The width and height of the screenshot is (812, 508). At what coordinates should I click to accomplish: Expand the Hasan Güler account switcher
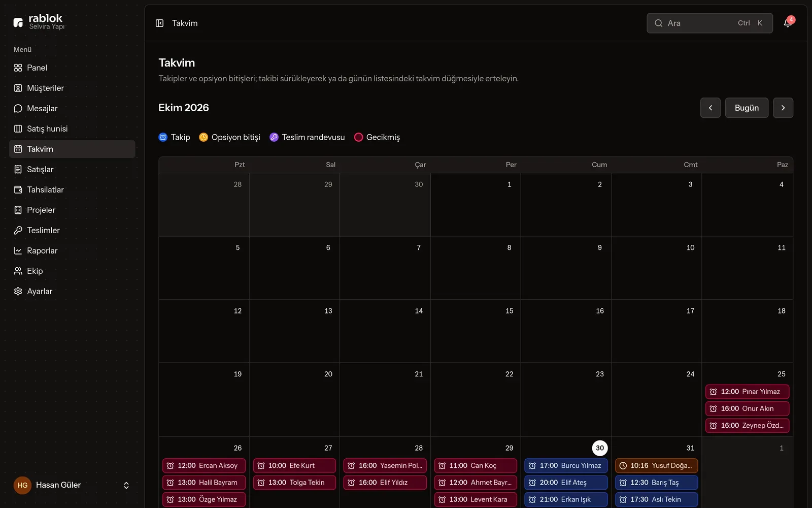tap(126, 485)
